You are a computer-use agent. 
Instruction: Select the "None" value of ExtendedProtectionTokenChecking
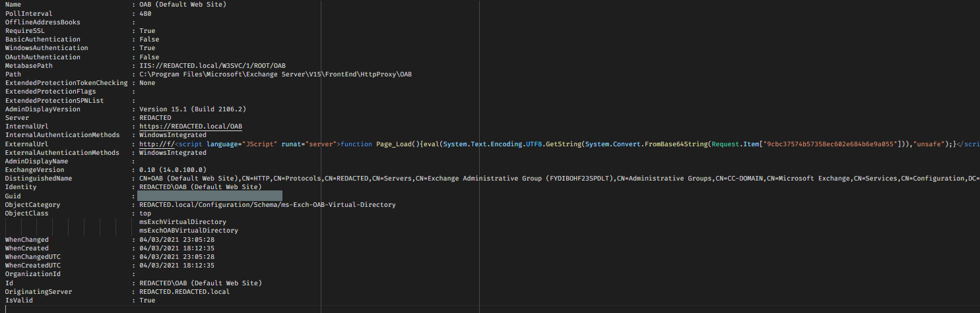pos(148,83)
